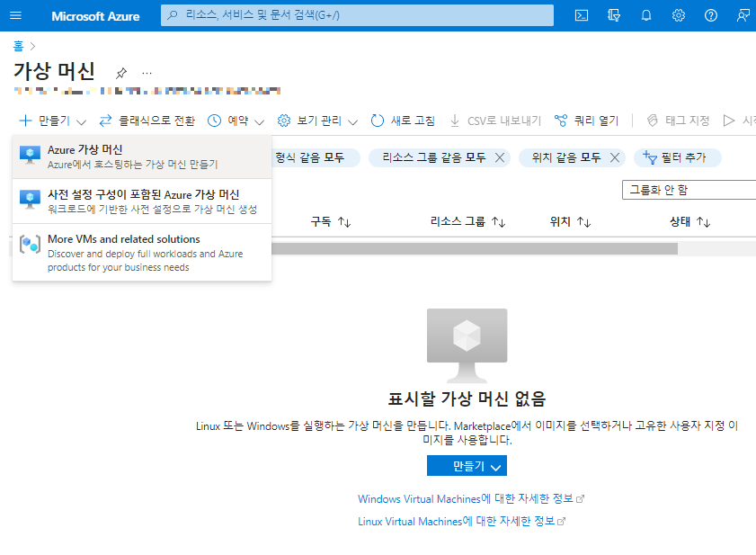Click the 필터 추가 button
This screenshot has height=555, width=756.
point(677,157)
